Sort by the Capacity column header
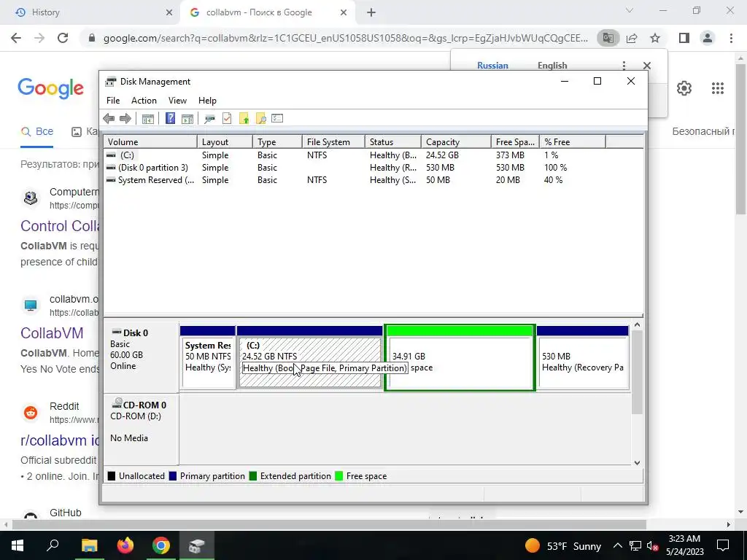 click(456, 142)
